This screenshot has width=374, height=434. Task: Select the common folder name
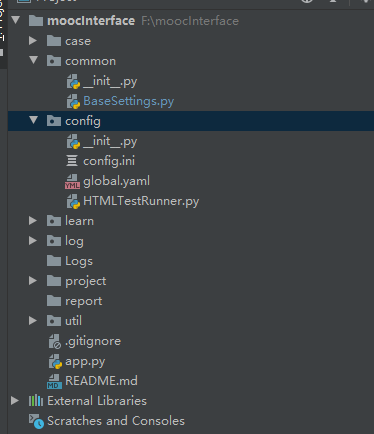[91, 61]
